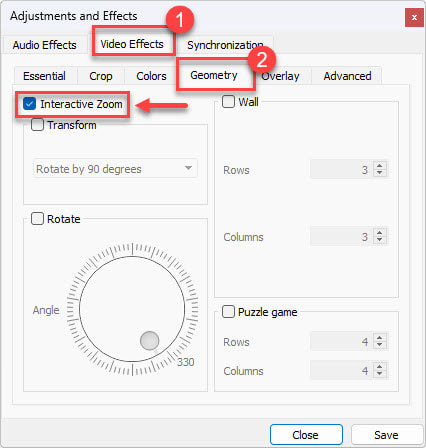426x448 pixels.
Task: Enable the Rotate checkbox
Action: 37,219
